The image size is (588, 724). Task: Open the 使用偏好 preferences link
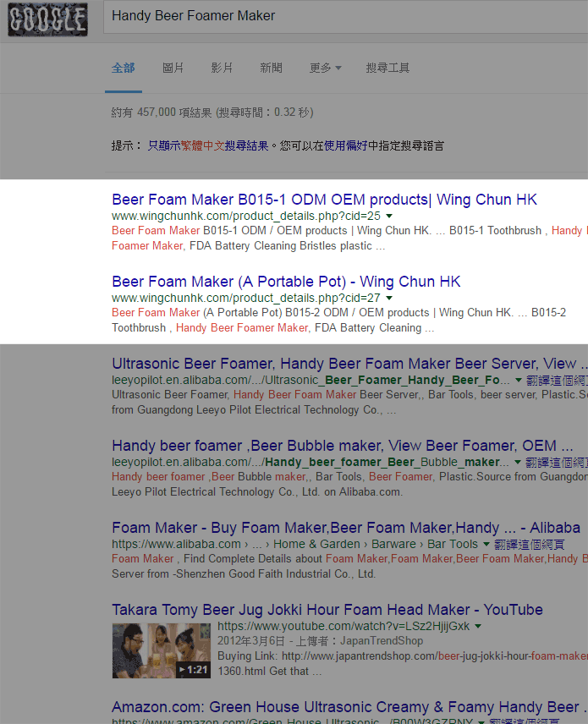[345, 146]
